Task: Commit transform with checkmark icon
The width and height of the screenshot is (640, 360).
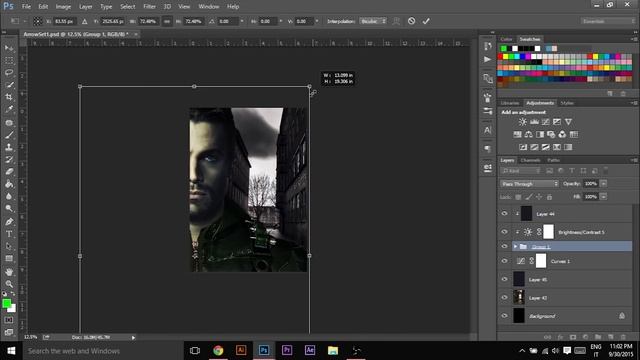Action: tap(426, 21)
